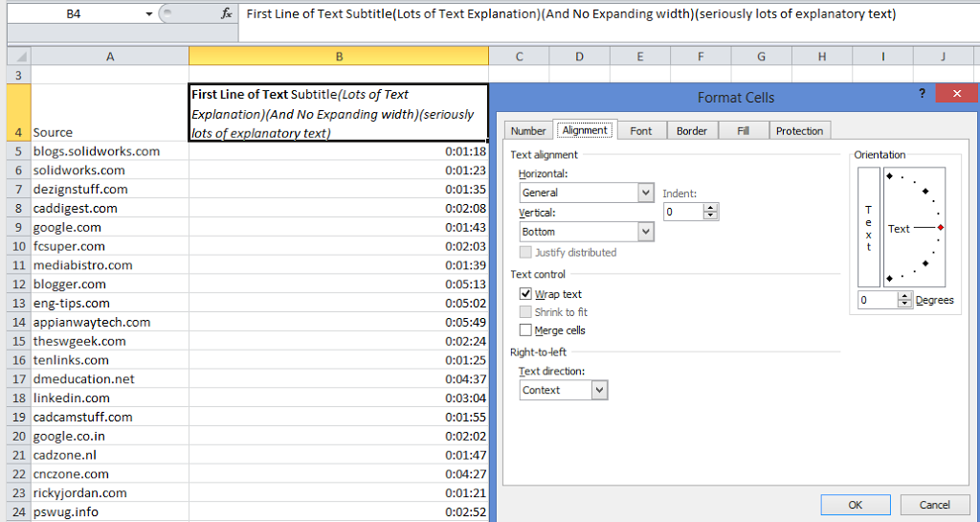980x522 pixels.
Task: Select the Source cell in column A
Action: [x=110, y=113]
